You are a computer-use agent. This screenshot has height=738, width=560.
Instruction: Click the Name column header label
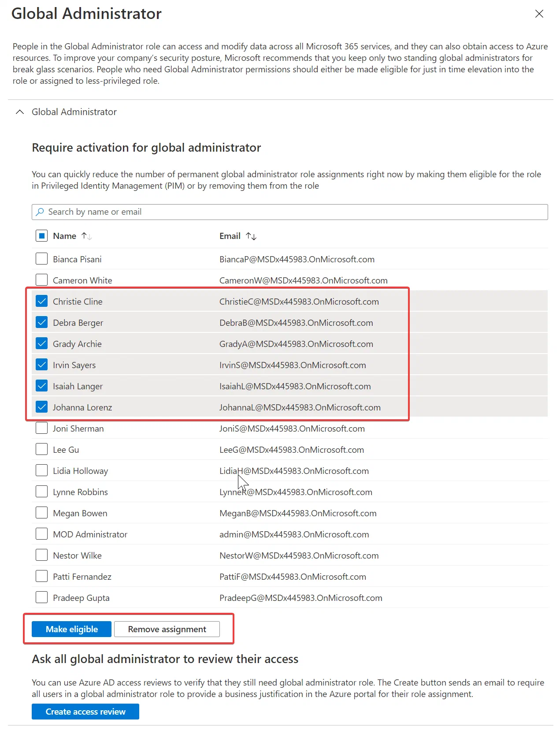[65, 236]
